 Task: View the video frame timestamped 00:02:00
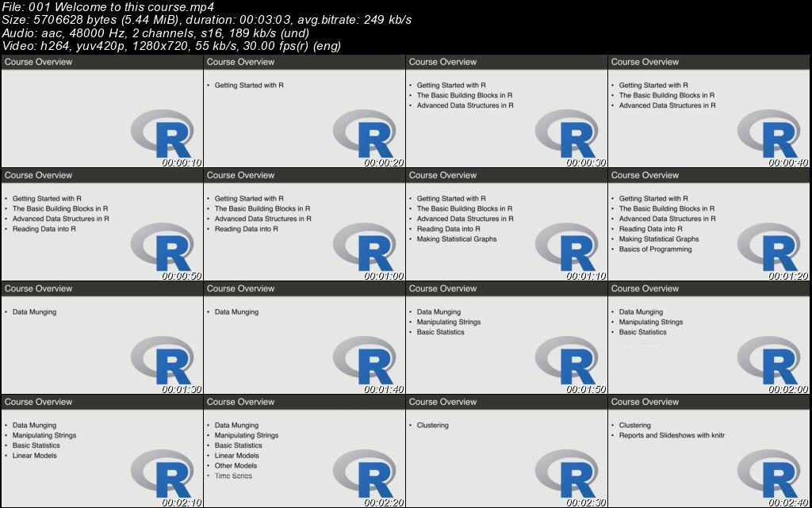pos(708,338)
